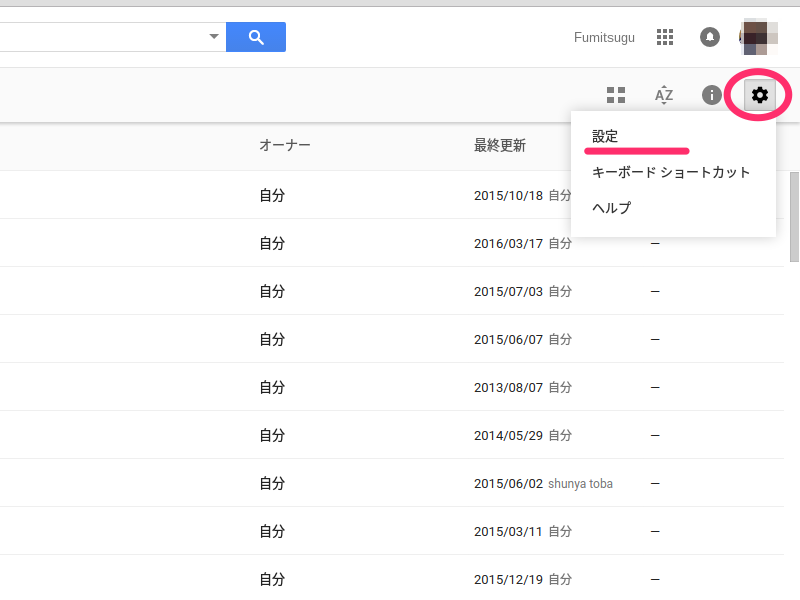This screenshot has height=600, width=800.
Task: Click the settings gear icon
Action: [760, 95]
